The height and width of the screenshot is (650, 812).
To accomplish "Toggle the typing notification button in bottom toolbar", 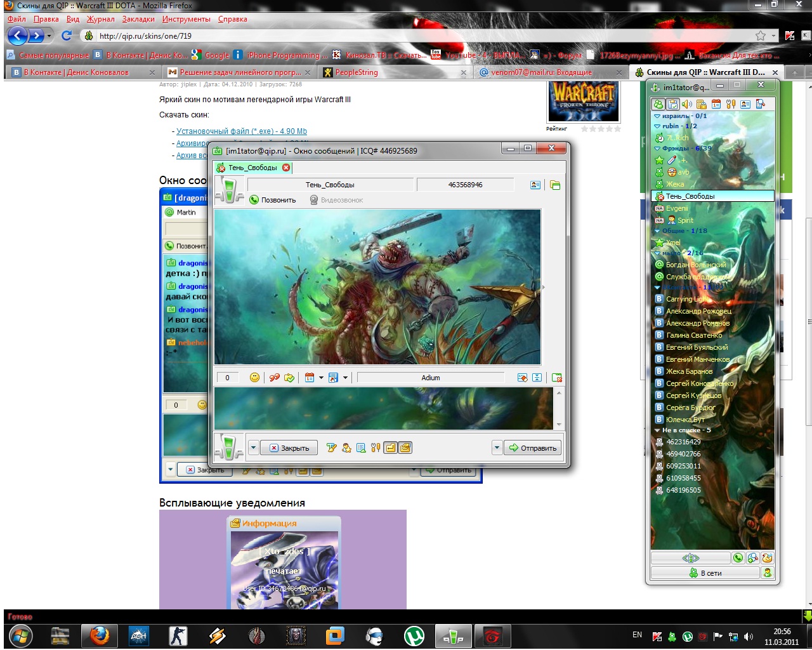I will tap(405, 448).
